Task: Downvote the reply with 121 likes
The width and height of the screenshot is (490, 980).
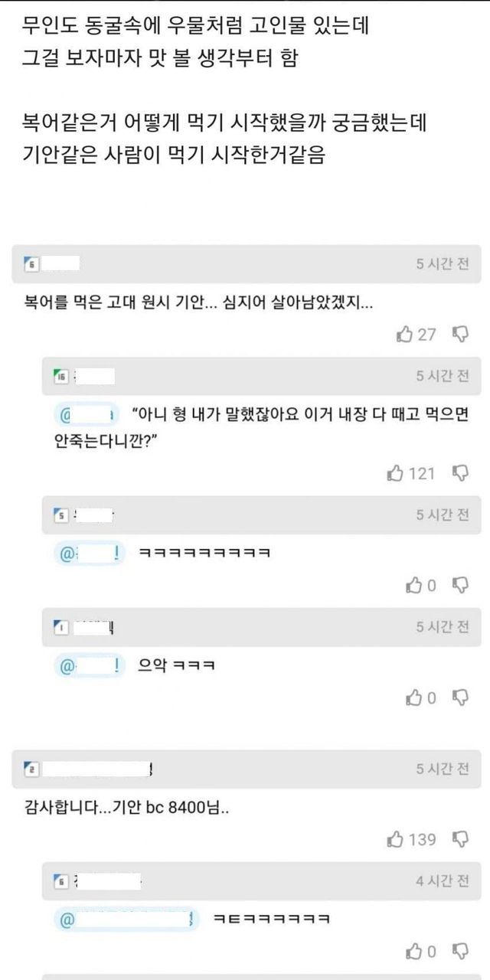Action: [x=460, y=473]
